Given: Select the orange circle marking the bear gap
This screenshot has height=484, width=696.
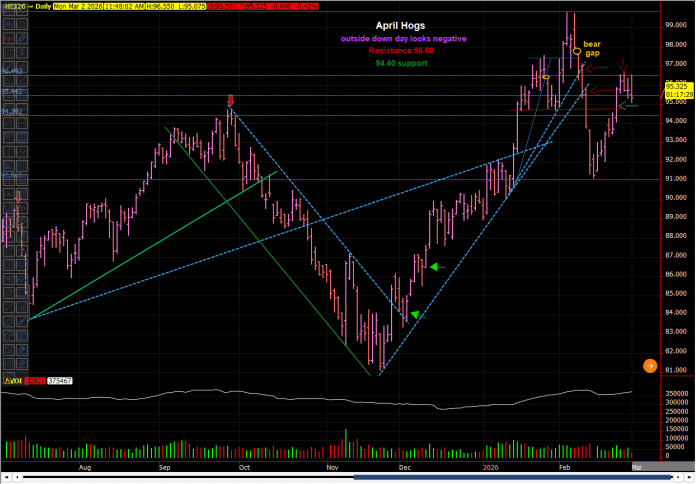Looking at the screenshot, I should (x=577, y=51).
